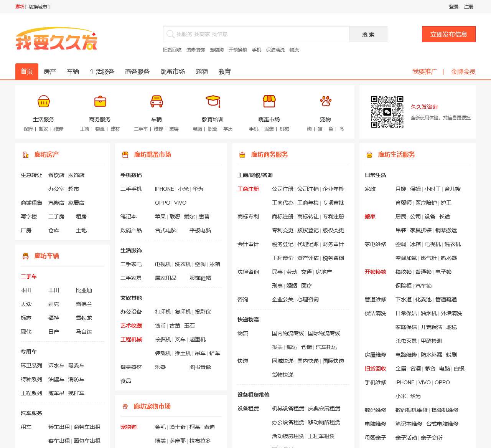
Task: Click the 跳蚤市场 shop icon
Action: pyautogui.click(x=269, y=102)
